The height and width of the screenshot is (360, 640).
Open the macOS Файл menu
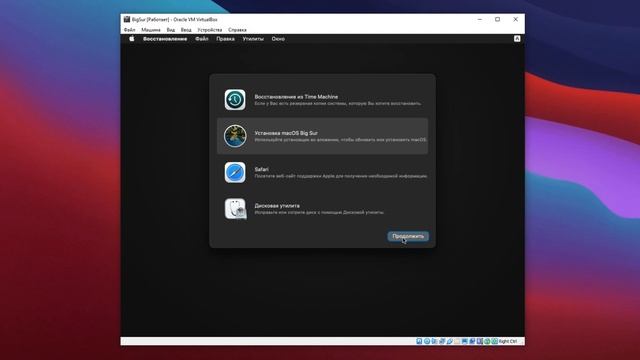[202, 39]
